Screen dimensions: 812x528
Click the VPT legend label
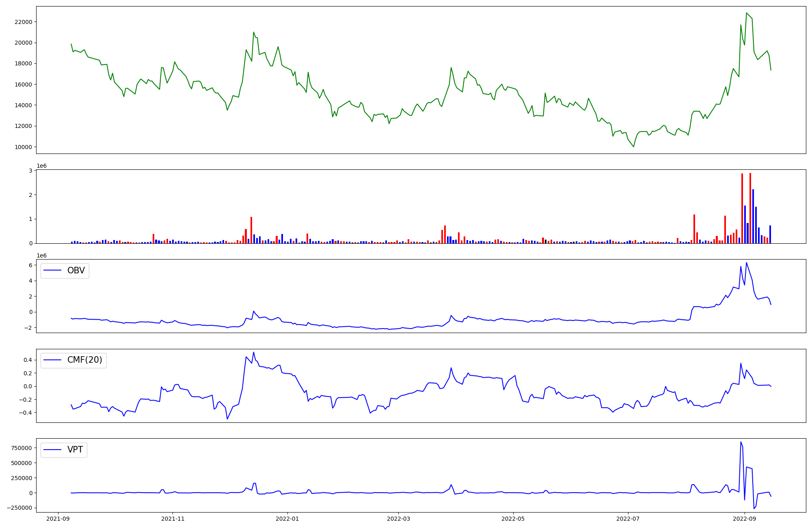coord(75,450)
